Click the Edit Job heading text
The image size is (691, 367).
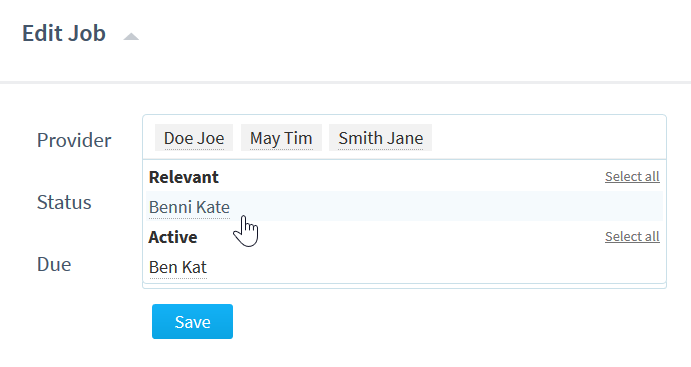pyautogui.click(x=64, y=33)
